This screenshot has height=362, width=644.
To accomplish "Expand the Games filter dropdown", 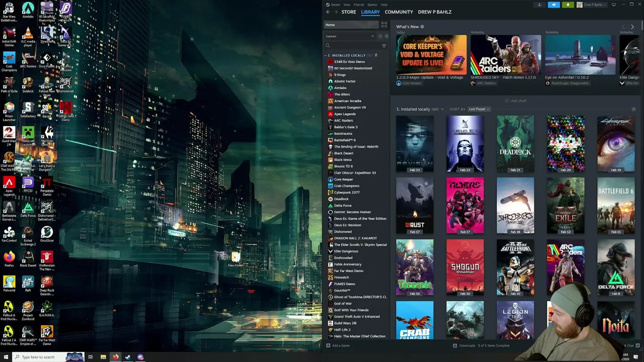I will (350, 36).
